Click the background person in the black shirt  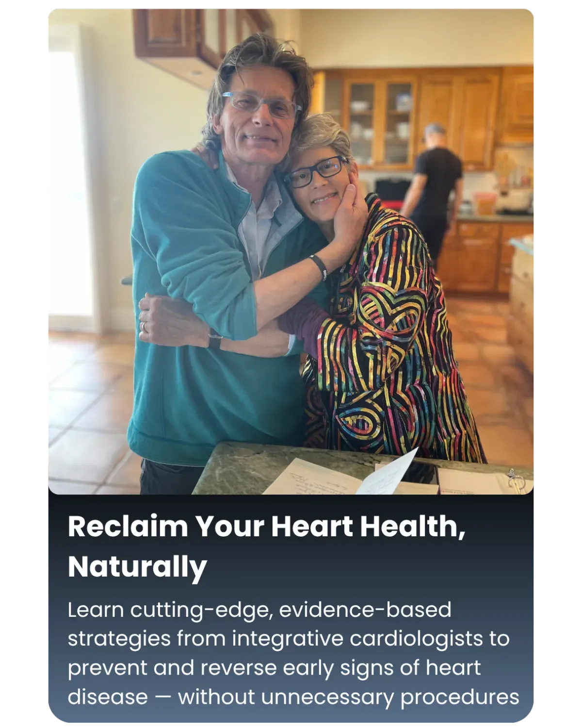click(x=433, y=189)
